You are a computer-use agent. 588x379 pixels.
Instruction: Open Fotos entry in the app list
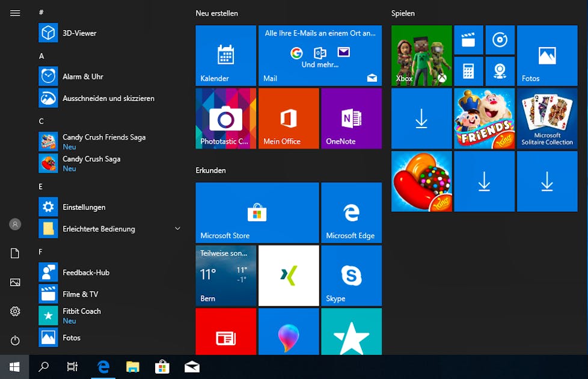coord(110,337)
